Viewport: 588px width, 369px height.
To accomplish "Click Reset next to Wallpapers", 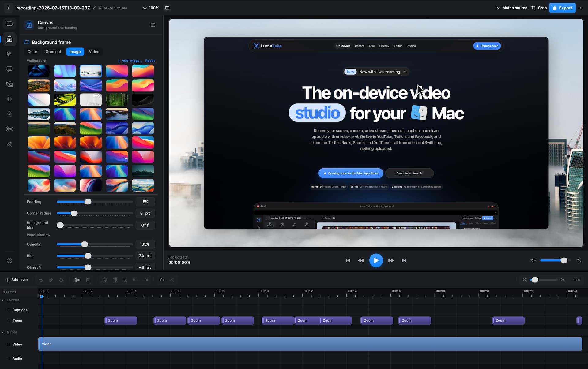I will click(150, 61).
